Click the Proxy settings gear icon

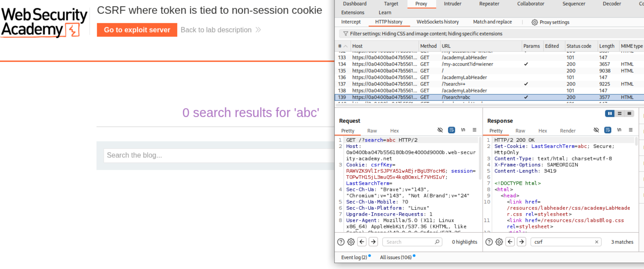(x=534, y=22)
